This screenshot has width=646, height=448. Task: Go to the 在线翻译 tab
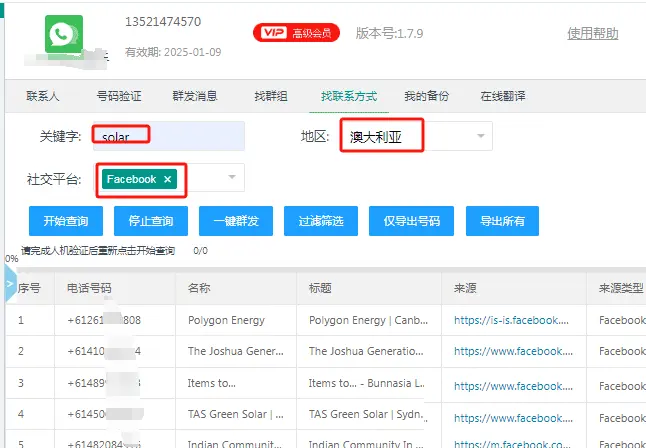click(503, 96)
